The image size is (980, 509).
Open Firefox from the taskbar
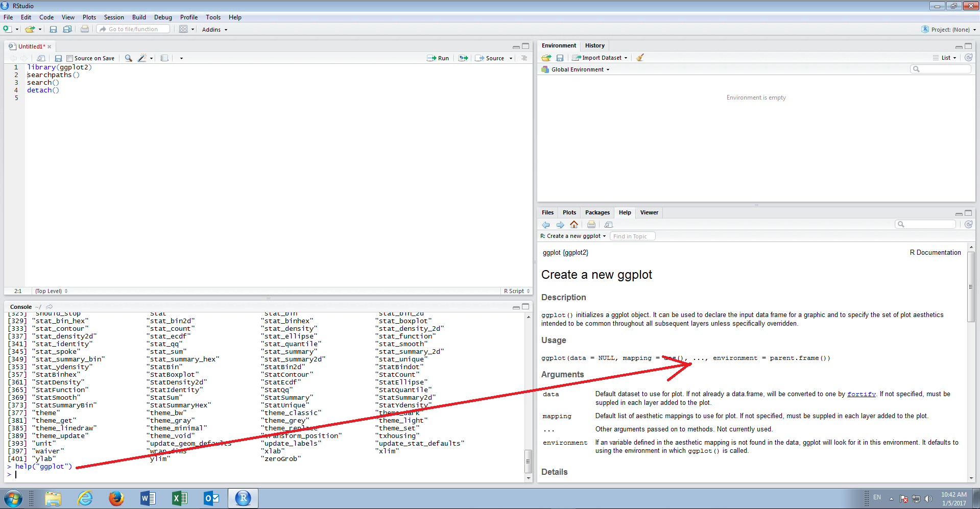tap(116, 498)
